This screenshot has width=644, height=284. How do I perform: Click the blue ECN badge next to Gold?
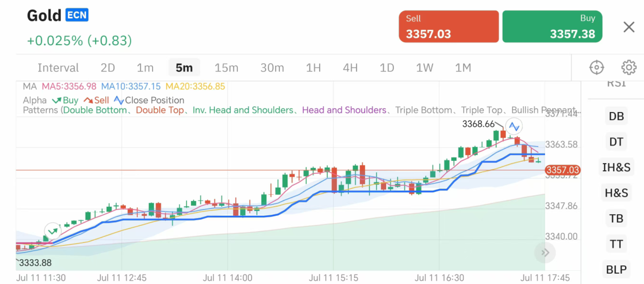click(x=77, y=15)
